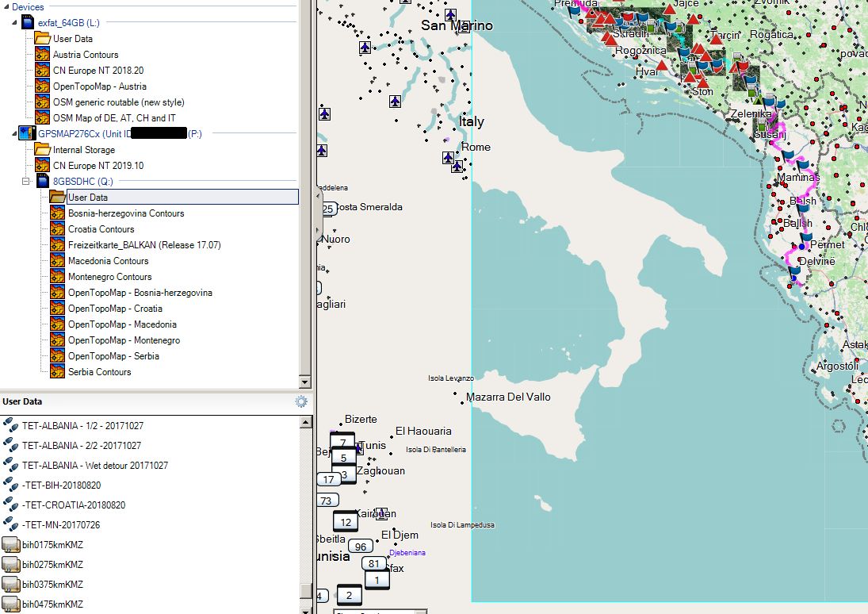
Task: Click the exfat_64GB SD card icon
Action: [28, 23]
